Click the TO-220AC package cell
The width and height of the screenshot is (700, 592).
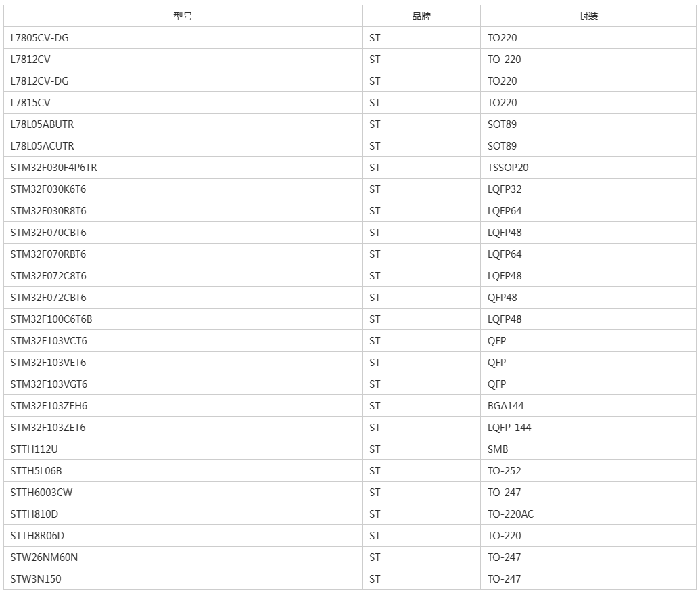point(588,514)
